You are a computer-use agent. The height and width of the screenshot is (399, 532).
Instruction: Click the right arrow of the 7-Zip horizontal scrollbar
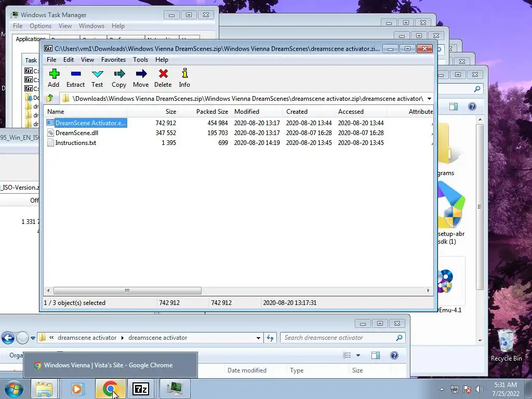428,290
